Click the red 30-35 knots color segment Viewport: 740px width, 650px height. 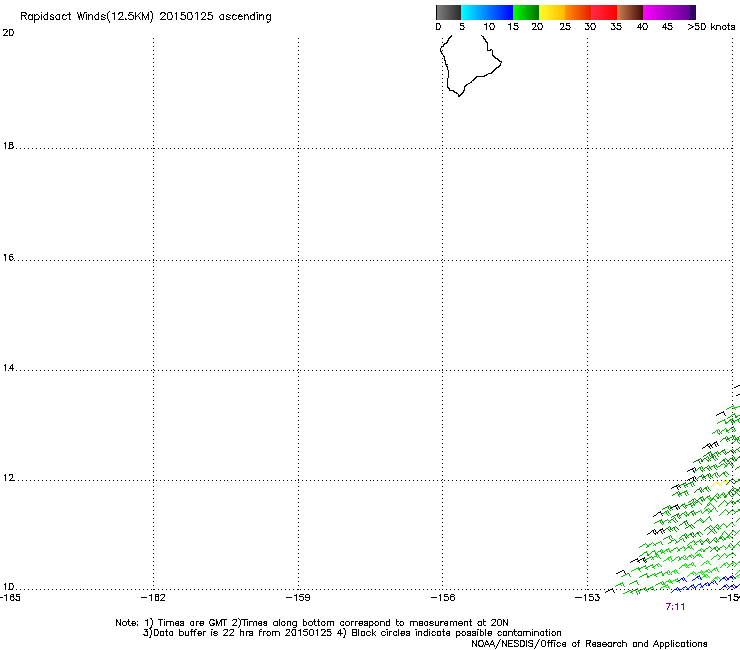tap(604, 12)
